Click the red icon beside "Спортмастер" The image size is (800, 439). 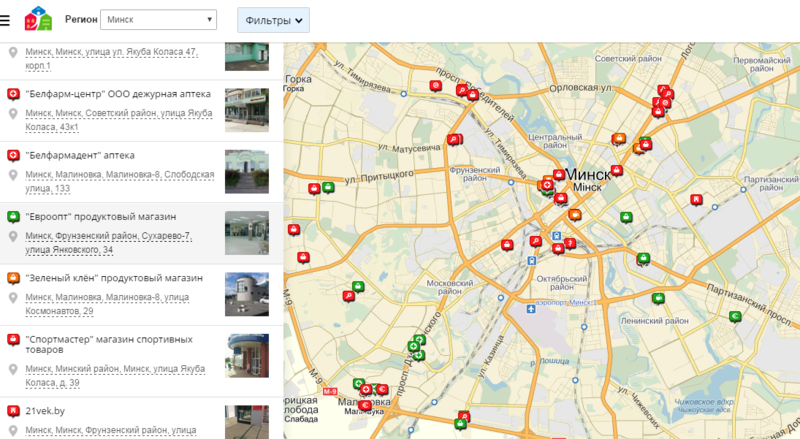click(x=13, y=340)
